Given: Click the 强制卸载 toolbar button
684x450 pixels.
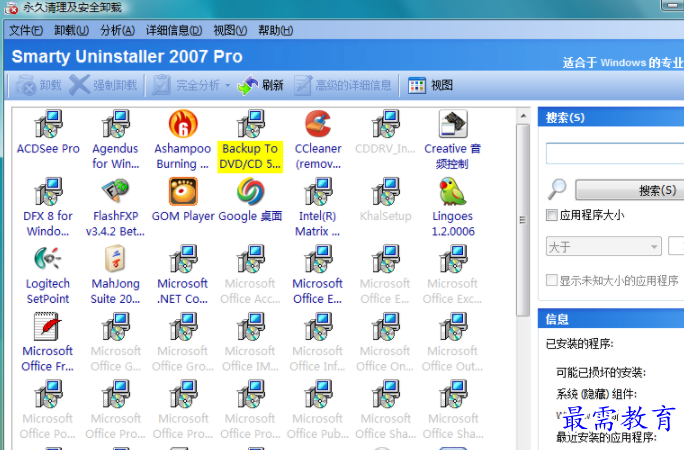Looking at the screenshot, I should (x=103, y=85).
